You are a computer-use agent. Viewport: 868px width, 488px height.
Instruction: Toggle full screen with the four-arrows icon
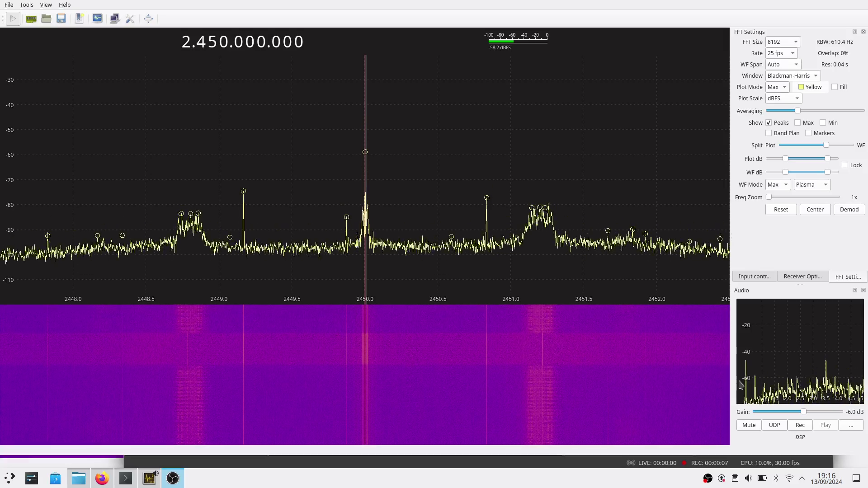148,19
